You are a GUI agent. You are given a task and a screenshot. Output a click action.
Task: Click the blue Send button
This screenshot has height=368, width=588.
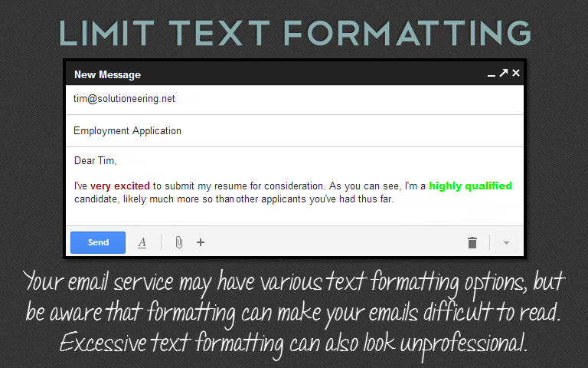[x=98, y=242]
